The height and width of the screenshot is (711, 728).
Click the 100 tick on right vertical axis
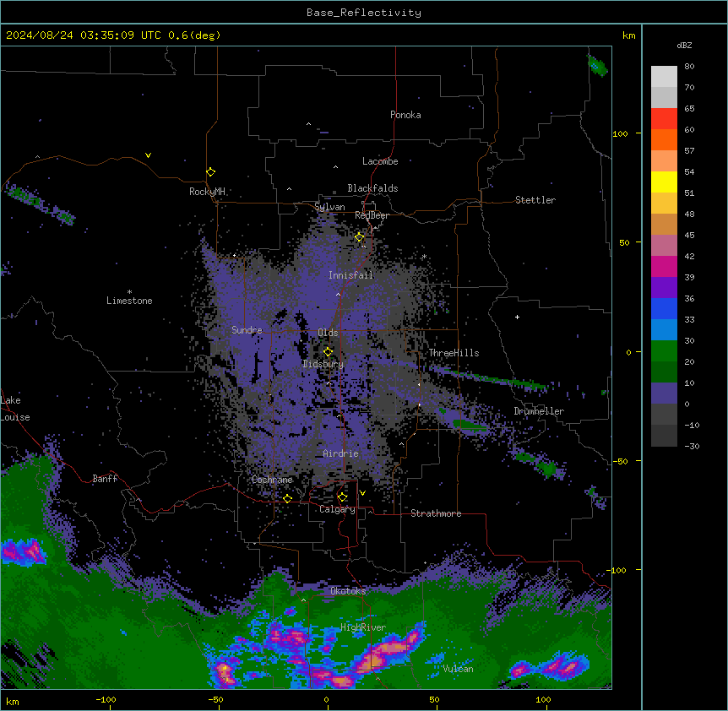(x=620, y=134)
